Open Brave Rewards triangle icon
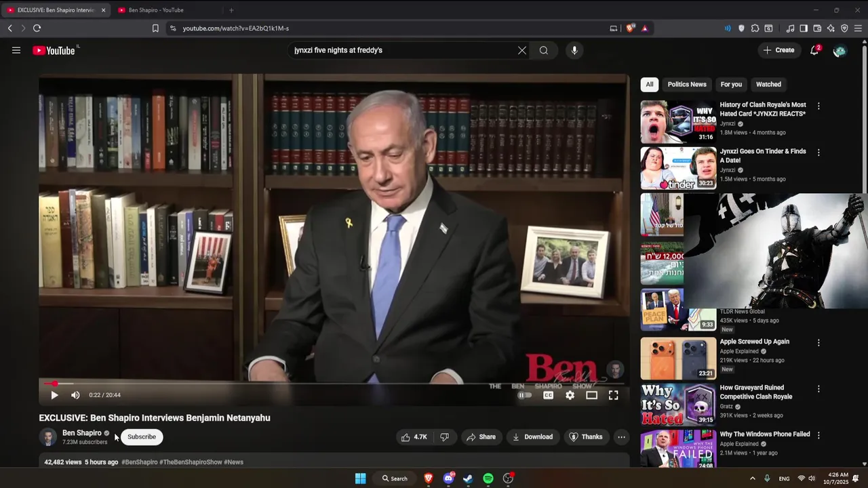 pyautogui.click(x=644, y=28)
